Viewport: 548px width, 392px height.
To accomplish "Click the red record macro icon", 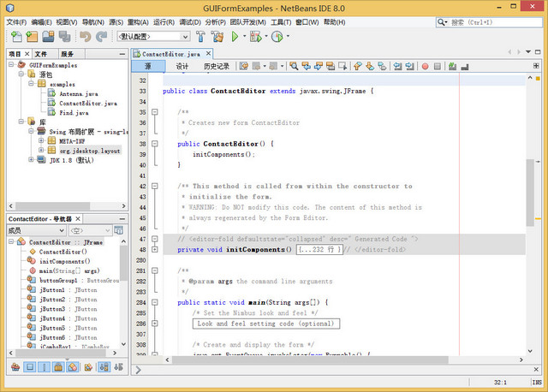I will (423, 66).
